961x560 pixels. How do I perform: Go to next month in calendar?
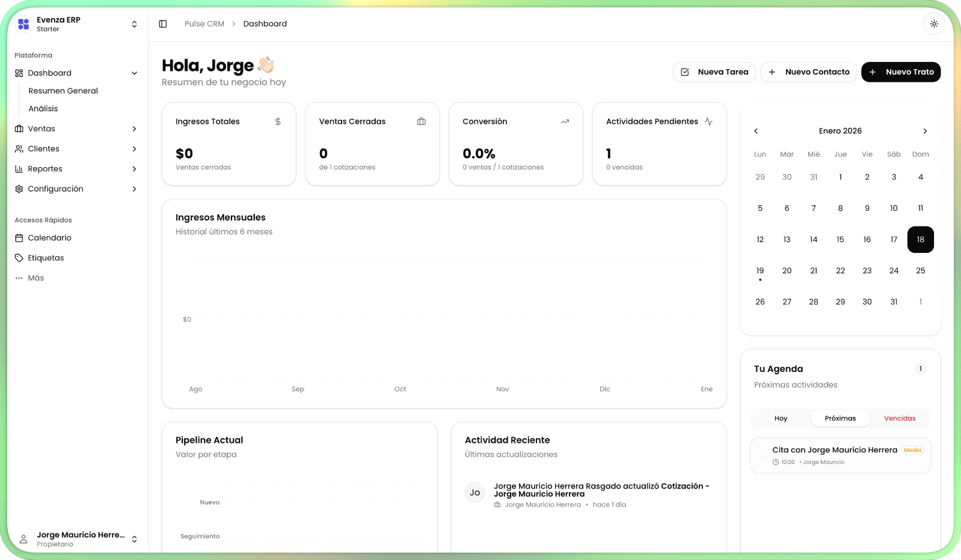[925, 131]
